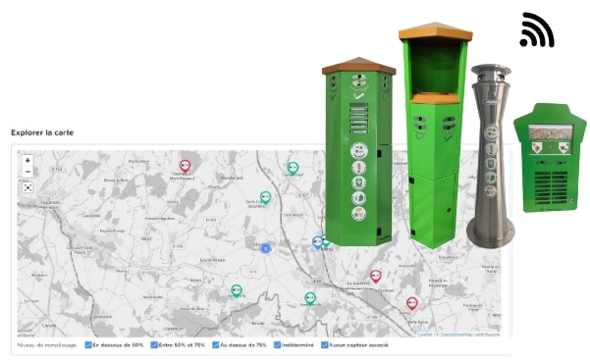The width and height of the screenshot is (590, 364).
Task: Zoom out on the map
Action: tap(27, 172)
